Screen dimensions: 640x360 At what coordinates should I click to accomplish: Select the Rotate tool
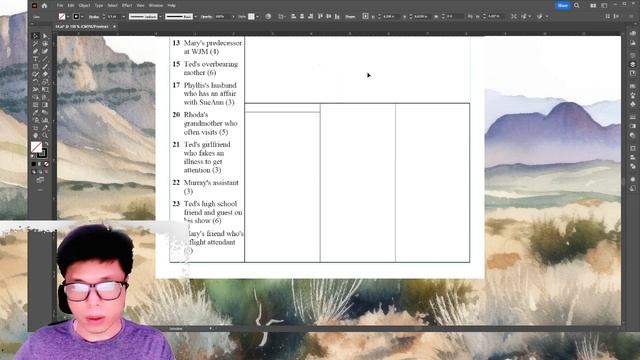coord(36,81)
